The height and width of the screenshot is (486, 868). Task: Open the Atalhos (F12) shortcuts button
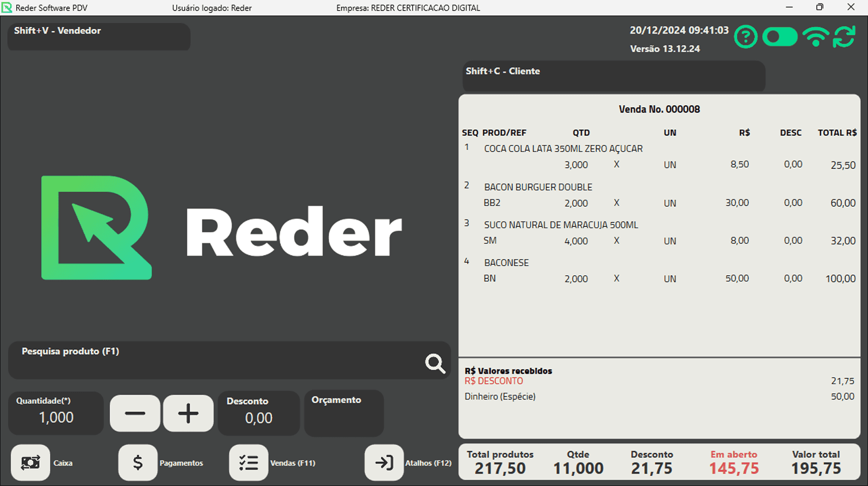(384, 462)
